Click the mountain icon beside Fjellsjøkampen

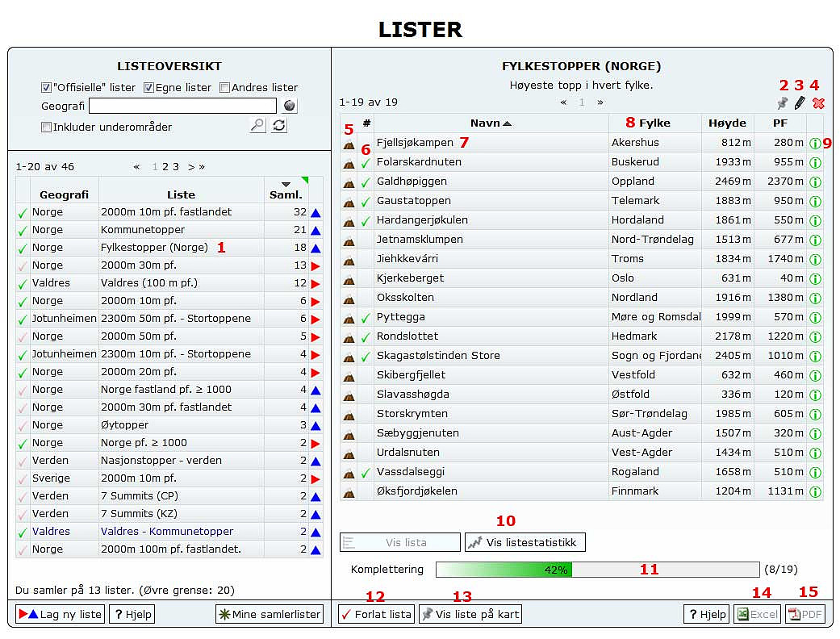(x=349, y=144)
